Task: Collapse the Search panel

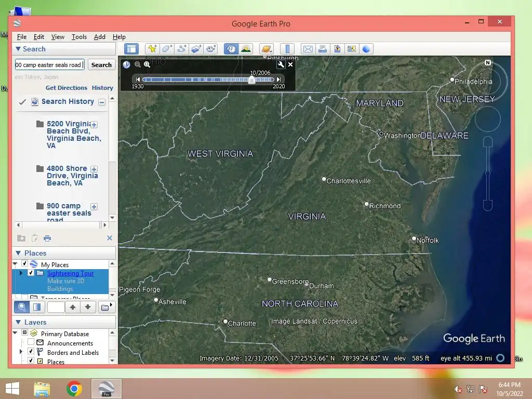Action: click(x=18, y=49)
